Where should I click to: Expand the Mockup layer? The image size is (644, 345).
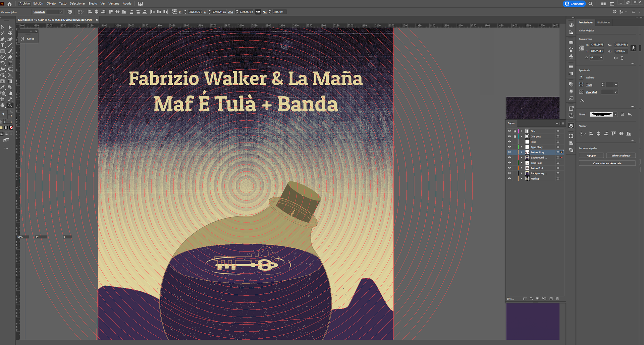pos(521,178)
